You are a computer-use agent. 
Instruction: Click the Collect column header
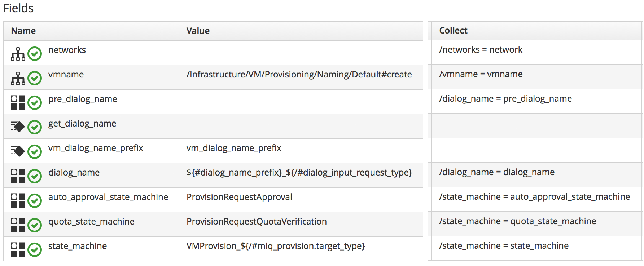[453, 31]
